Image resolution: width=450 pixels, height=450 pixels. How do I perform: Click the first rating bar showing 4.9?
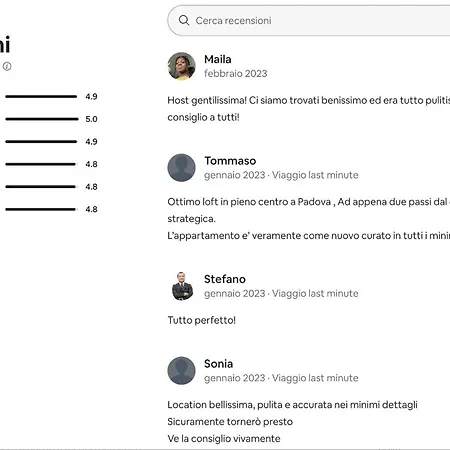(41, 96)
